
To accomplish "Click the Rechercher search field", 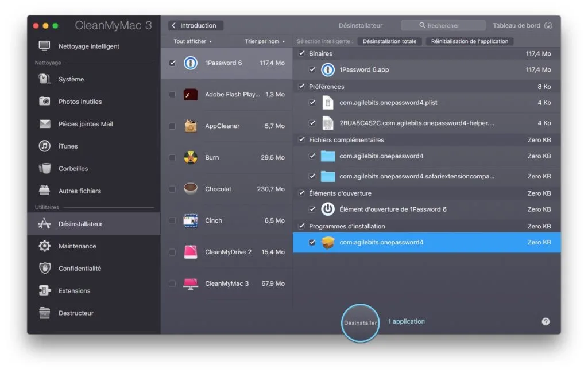I will [x=443, y=25].
